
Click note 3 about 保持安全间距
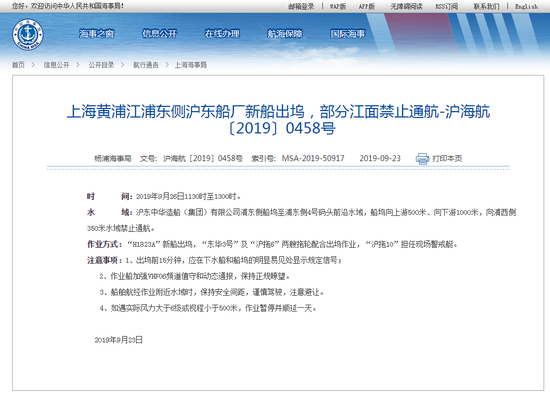click(212, 292)
